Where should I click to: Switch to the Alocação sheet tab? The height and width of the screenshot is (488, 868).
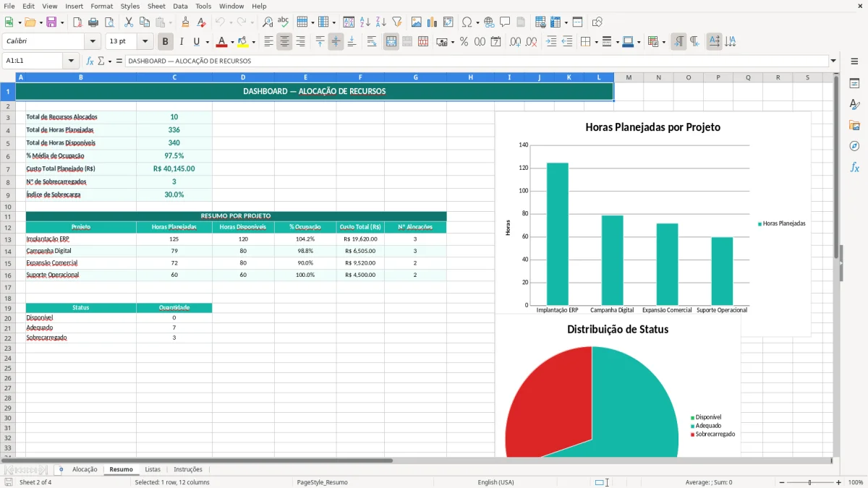85,470
